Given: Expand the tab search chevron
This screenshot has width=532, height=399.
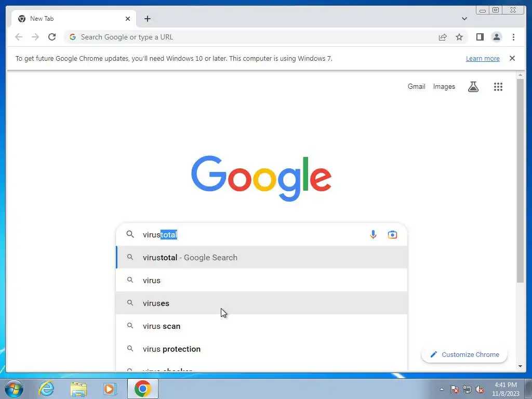Looking at the screenshot, I should [464, 19].
